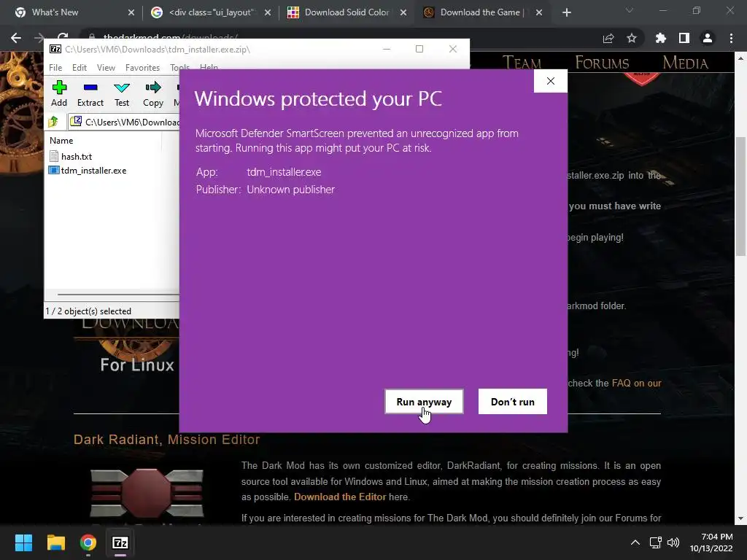Open the clock showing 7:04 PM
Image resolution: width=747 pixels, height=560 pixels.
tap(711, 542)
